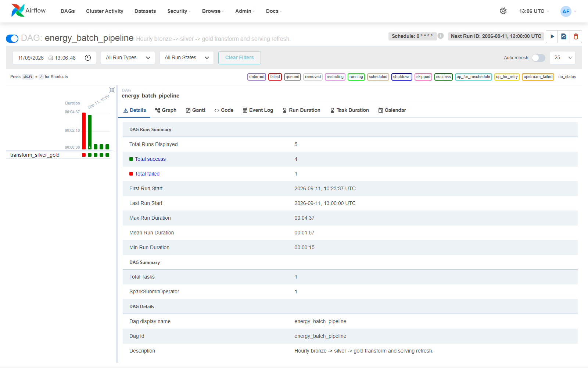Open the settings gear icon
This screenshot has height=368, width=588.
point(503,11)
